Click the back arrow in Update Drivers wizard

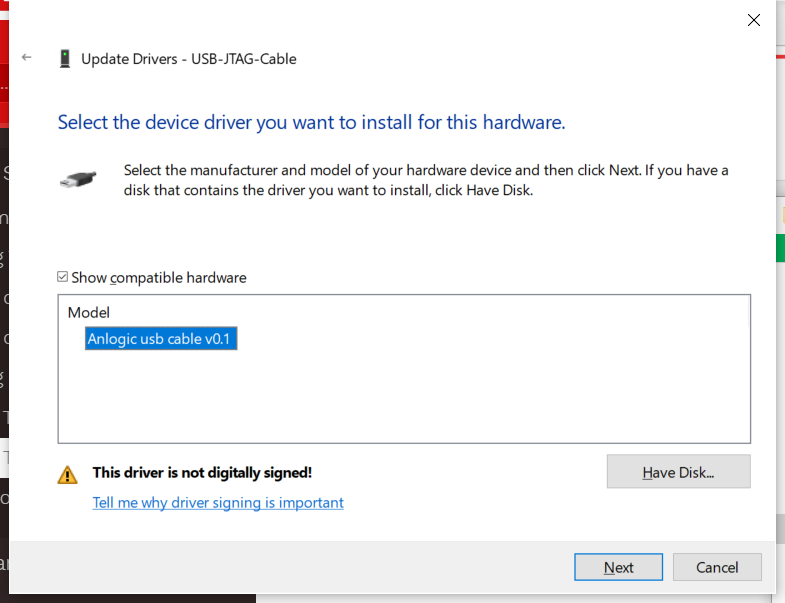click(x=27, y=58)
